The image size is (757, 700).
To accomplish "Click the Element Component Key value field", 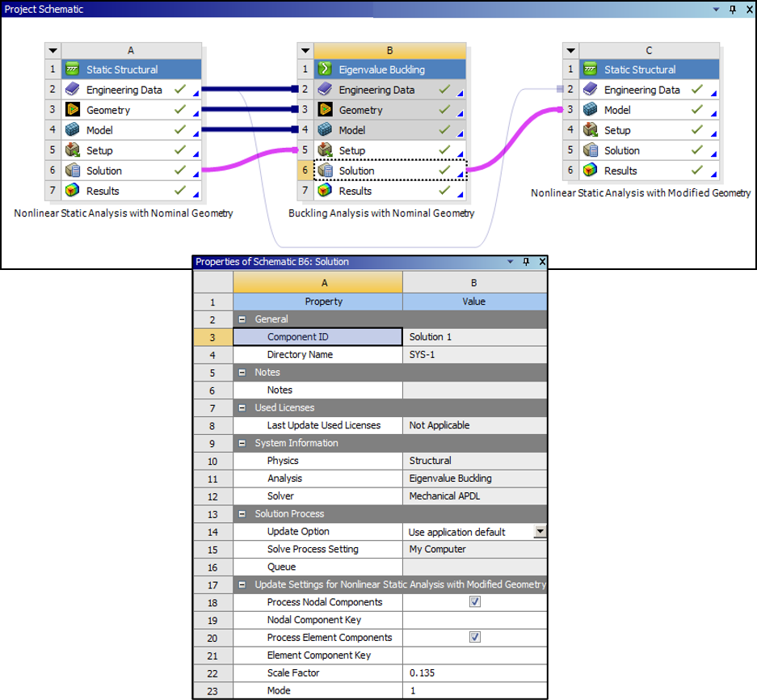I will pyautogui.click(x=474, y=655).
